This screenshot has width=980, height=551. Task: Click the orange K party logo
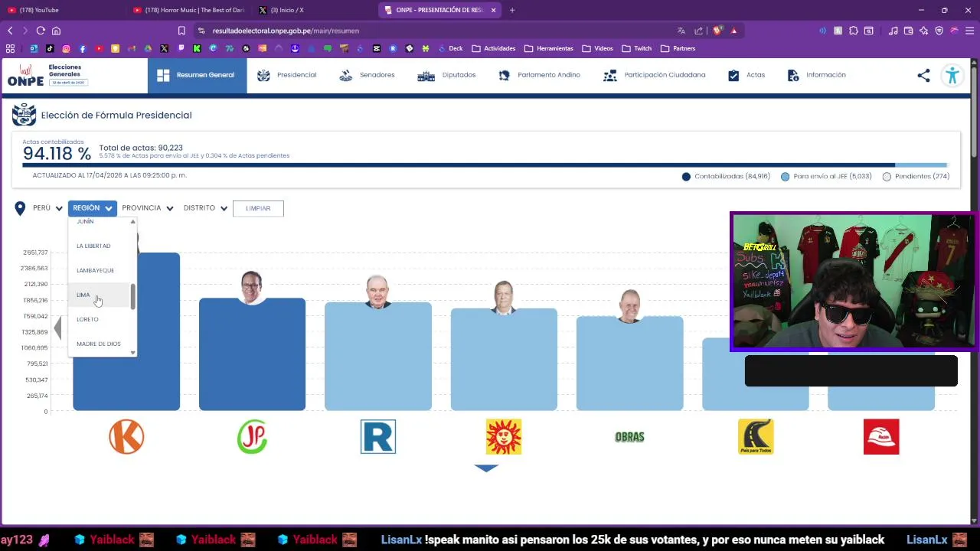(x=126, y=437)
